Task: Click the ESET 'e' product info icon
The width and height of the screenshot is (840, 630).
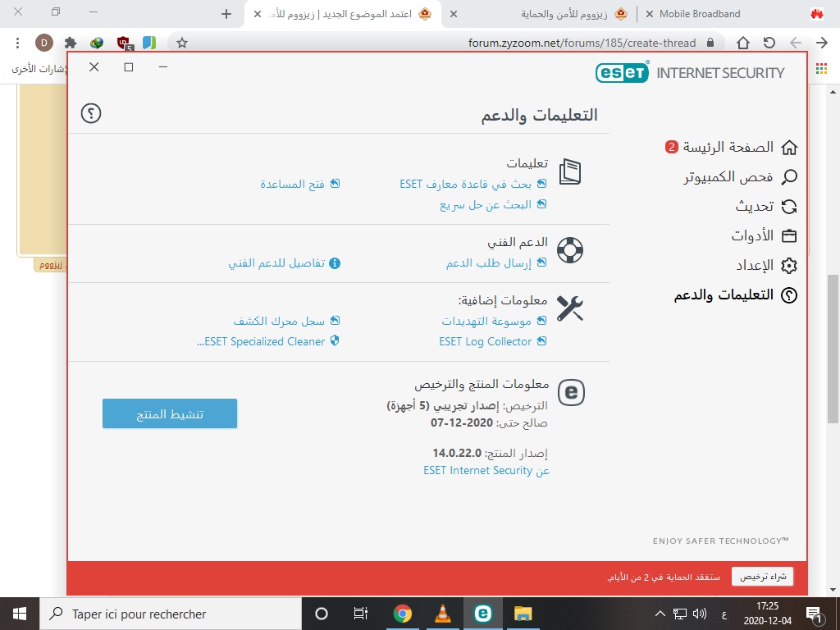Action: pos(571,393)
